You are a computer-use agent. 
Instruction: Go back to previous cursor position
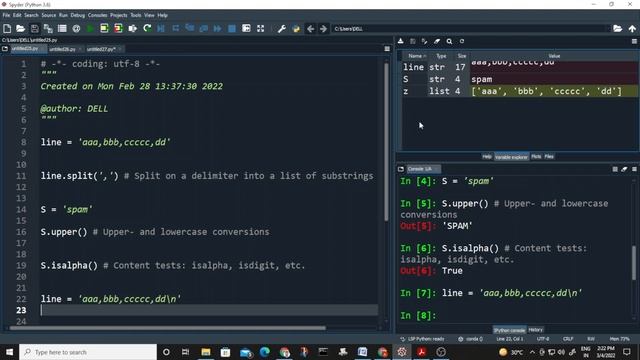coord(311,29)
